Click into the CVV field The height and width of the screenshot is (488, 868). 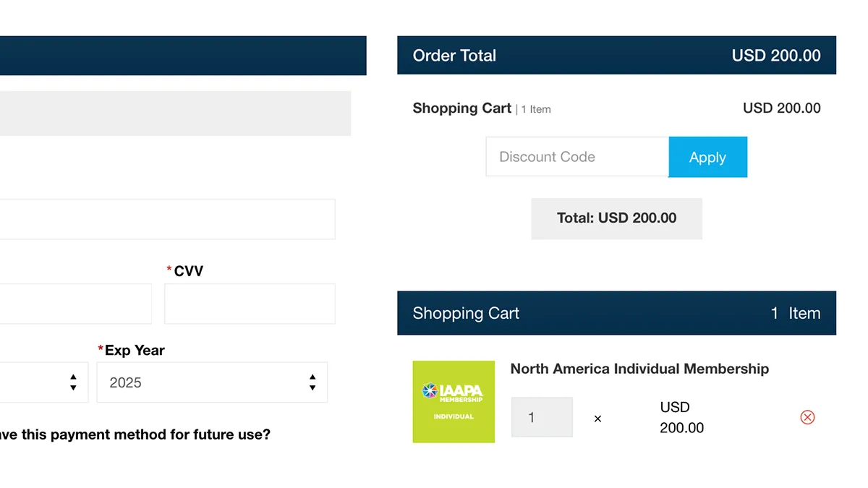(x=250, y=304)
